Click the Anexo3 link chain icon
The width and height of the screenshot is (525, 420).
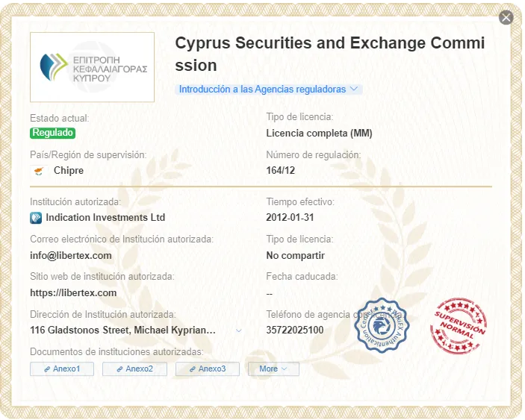pos(192,369)
